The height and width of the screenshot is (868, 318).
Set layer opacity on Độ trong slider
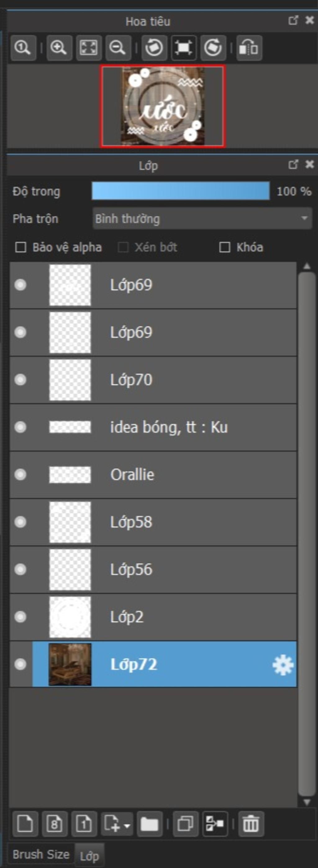tap(180, 191)
